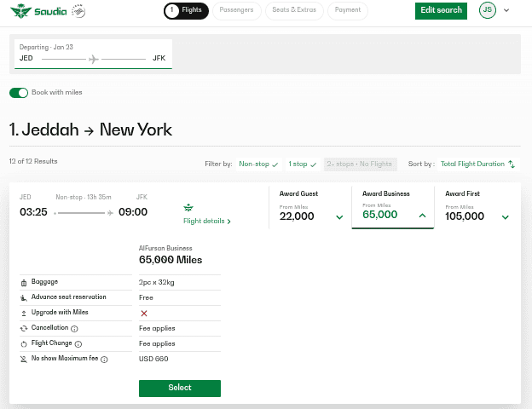Screen dimensions: 532x409
Task: Expand the account menu chevron
Action: pos(506,10)
